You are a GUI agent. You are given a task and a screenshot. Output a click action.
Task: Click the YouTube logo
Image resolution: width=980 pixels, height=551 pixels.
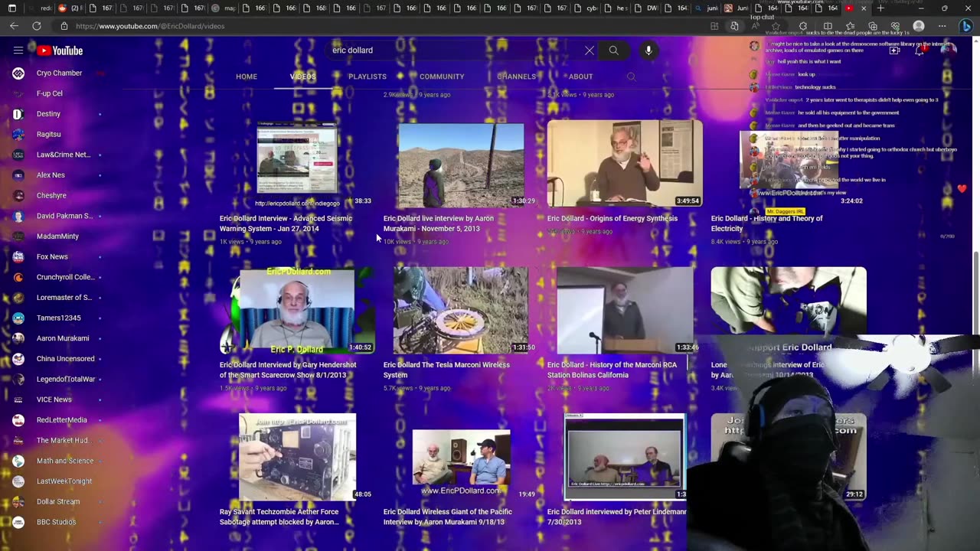click(60, 51)
